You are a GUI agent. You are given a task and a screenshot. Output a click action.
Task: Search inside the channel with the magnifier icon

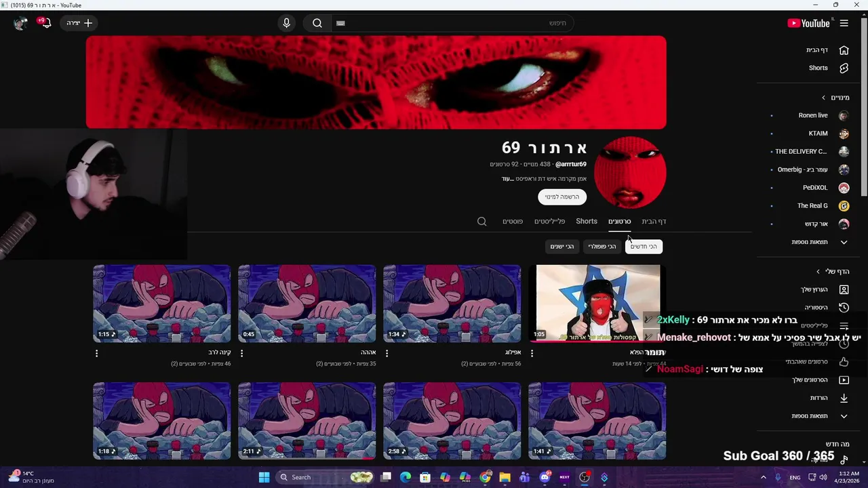click(x=482, y=222)
